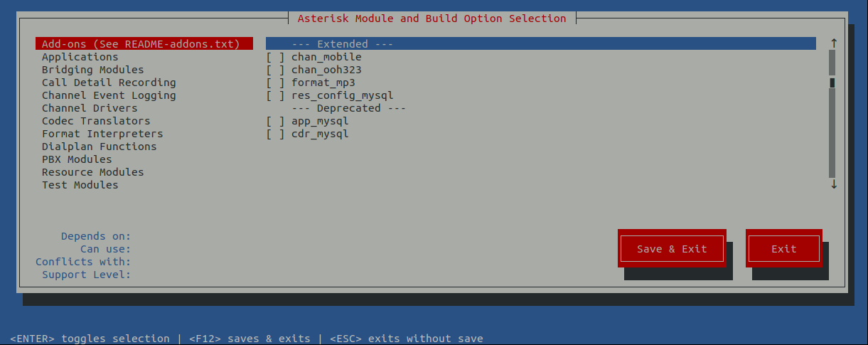Enable the chan_mobile module checkbox
The width and height of the screenshot is (868, 345).
pyautogui.click(x=276, y=57)
